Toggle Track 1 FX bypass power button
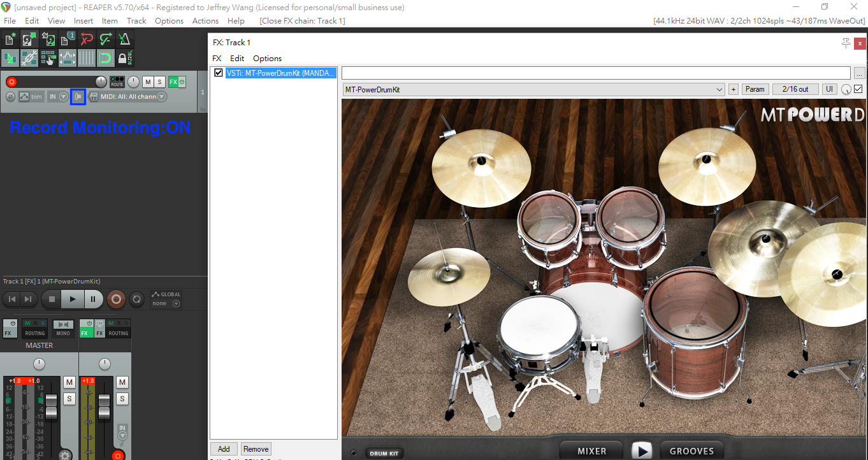 point(182,82)
